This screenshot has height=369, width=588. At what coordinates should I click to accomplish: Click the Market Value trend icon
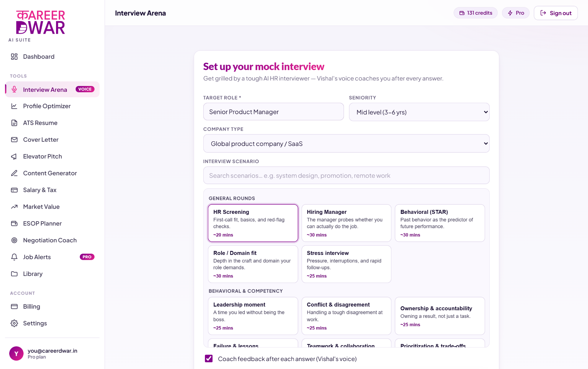click(14, 207)
